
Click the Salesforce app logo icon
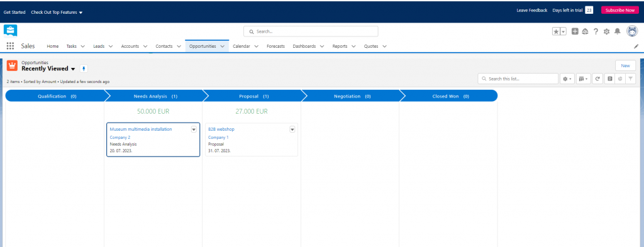(10, 31)
